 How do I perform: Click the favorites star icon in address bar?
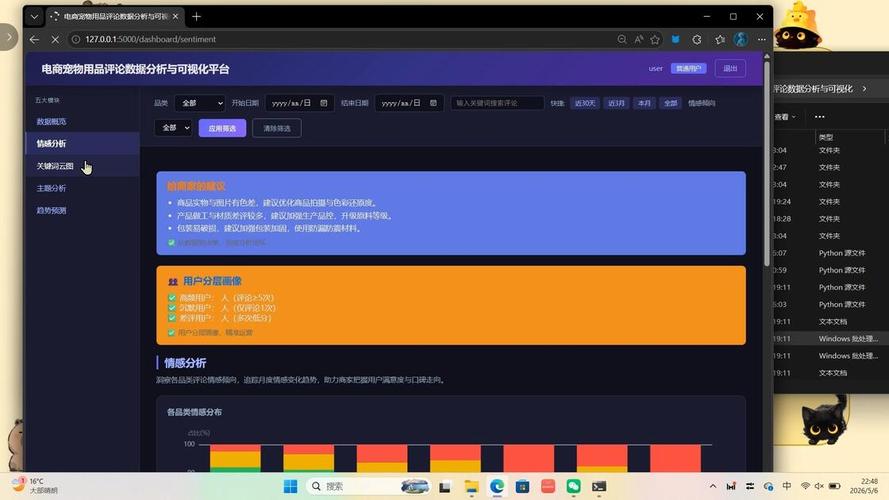coord(655,39)
